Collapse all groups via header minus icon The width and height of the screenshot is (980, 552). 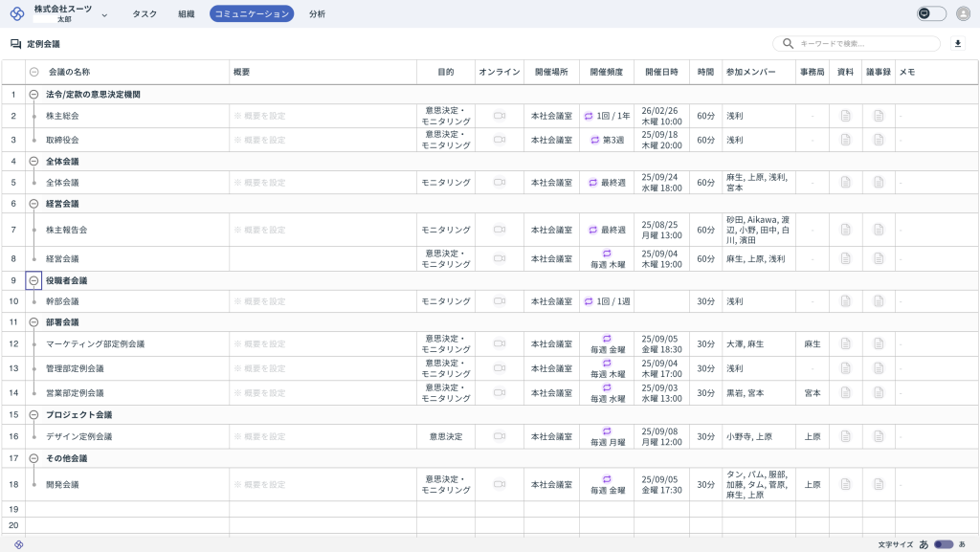[x=34, y=72]
